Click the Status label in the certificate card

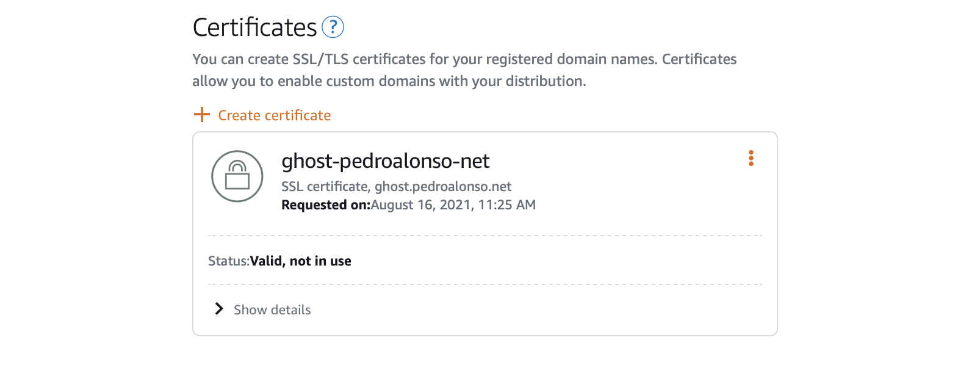coord(228,261)
